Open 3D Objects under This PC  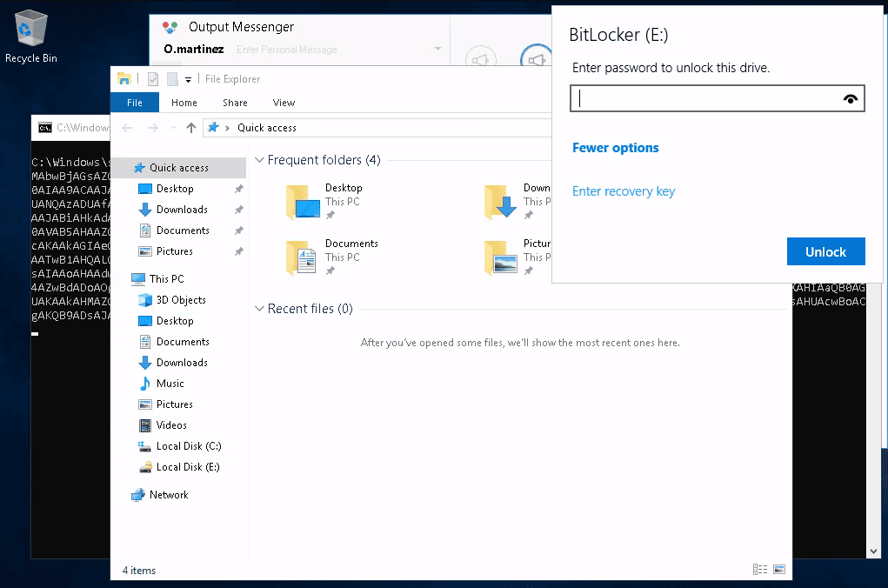180,300
